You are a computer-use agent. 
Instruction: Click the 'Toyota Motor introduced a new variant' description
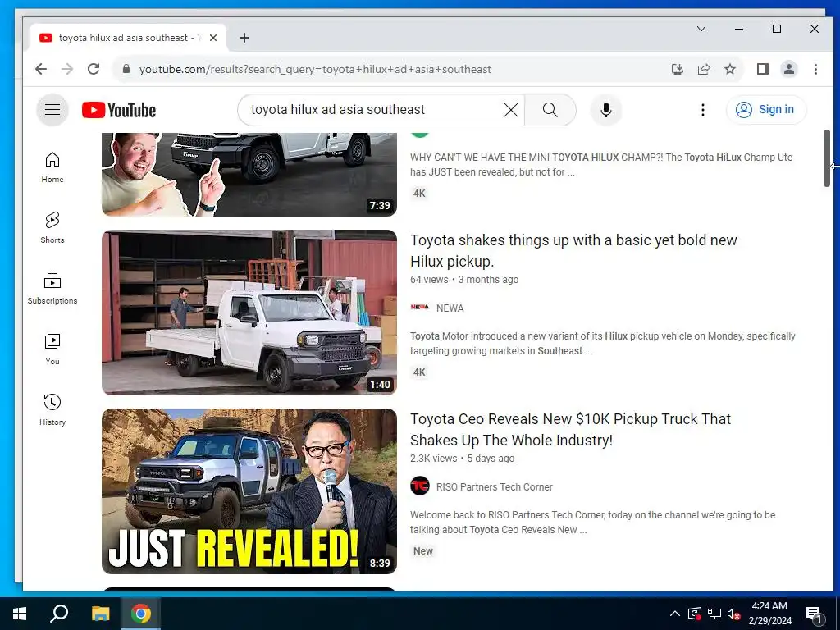click(x=603, y=344)
